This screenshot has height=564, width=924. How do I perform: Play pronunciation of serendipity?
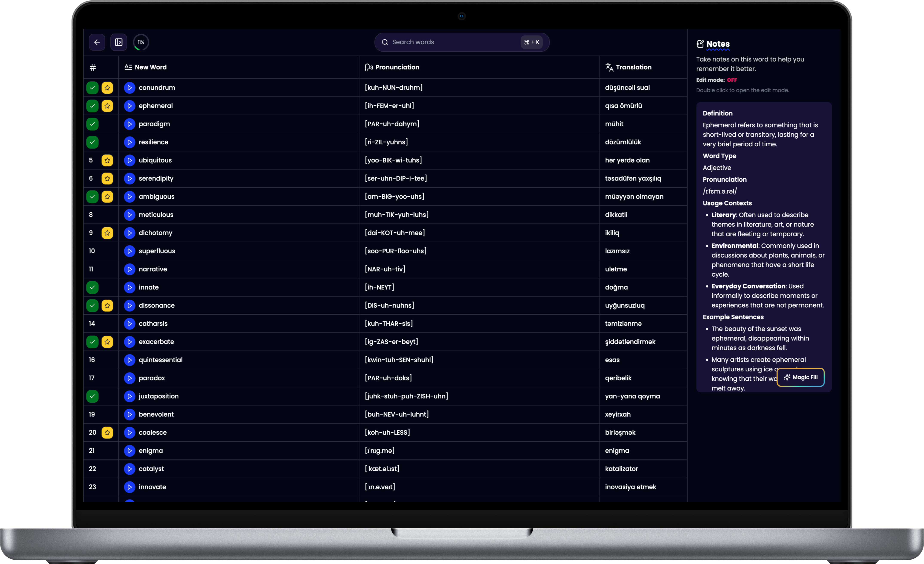[129, 178]
